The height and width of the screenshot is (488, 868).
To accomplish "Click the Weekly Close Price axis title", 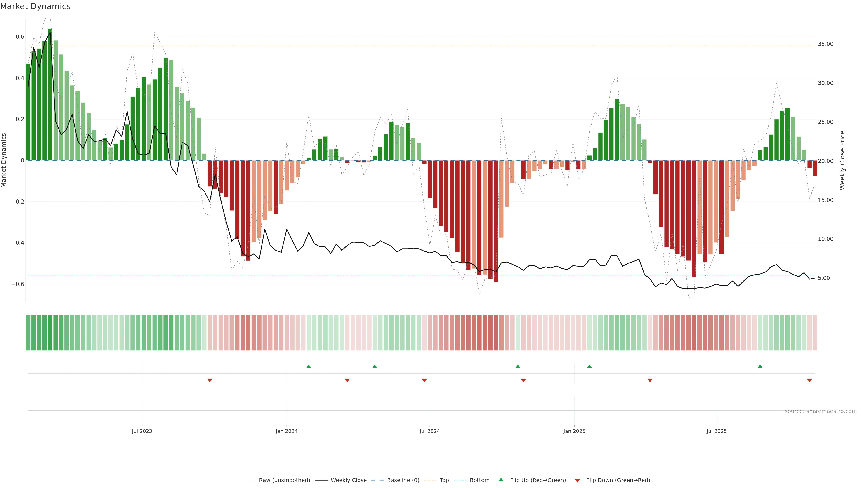I will (842, 160).
